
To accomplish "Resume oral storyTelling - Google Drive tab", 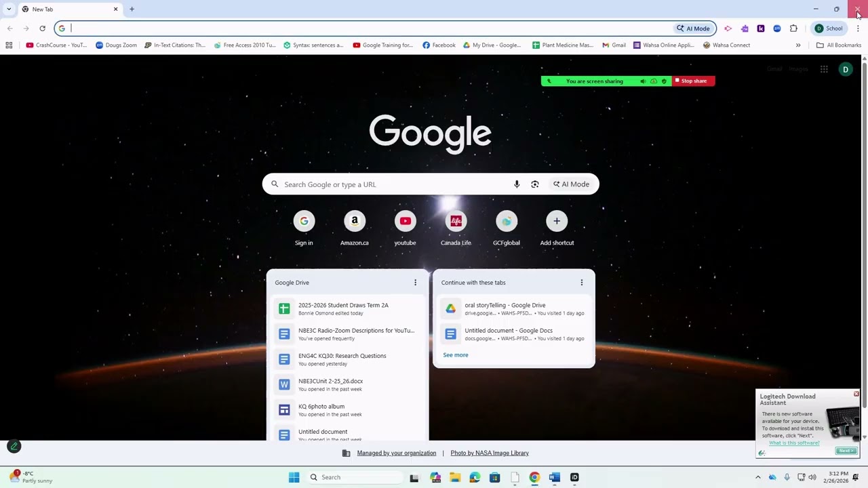I will coord(514,308).
